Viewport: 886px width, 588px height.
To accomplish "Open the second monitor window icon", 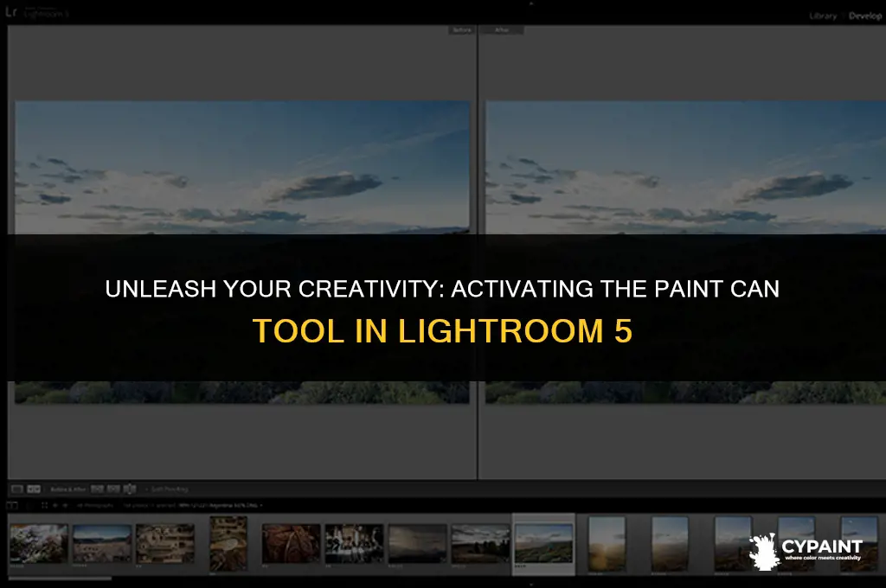I will tap(12, 506).
